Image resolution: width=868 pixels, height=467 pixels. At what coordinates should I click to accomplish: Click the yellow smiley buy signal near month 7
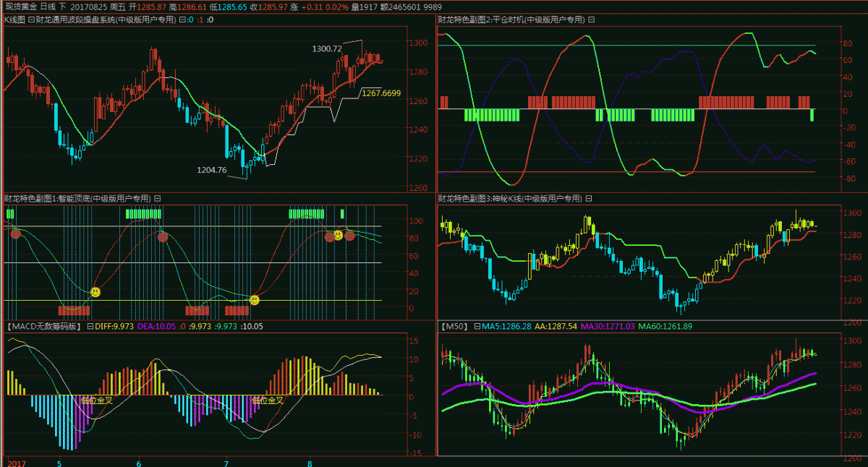pos(254,299)
